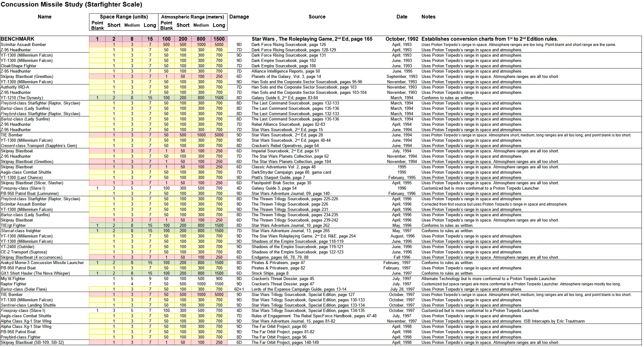
Task: Select the Source column header
Action: (x=317, y=17)
